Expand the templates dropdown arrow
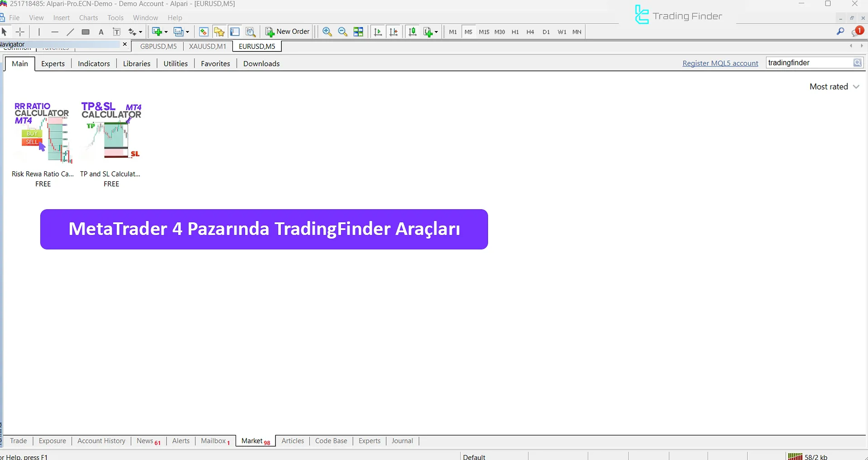Image resolution: width=868 pixels, height=460 pixels. (x=436, y=32)
